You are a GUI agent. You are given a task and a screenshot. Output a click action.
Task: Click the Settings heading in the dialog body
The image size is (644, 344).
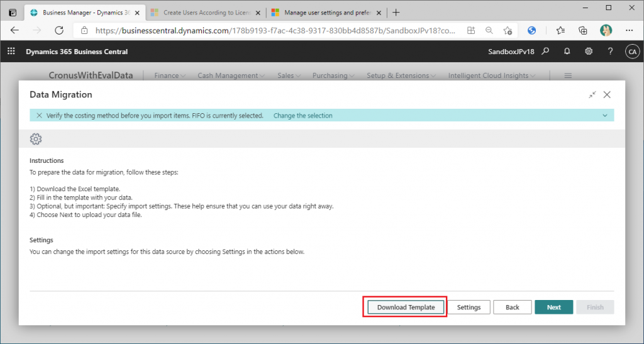pyautogui.click(x=41, y=240)
